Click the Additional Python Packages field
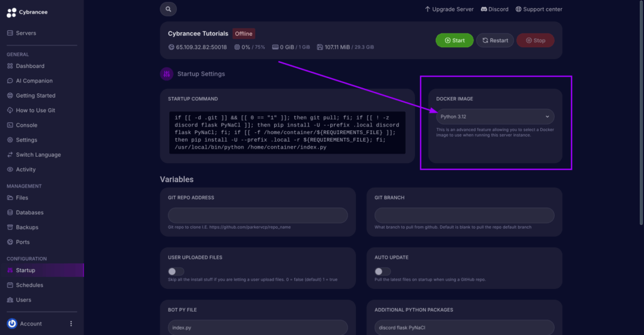This screenshot has width=644, height=335. coord(464,327)
